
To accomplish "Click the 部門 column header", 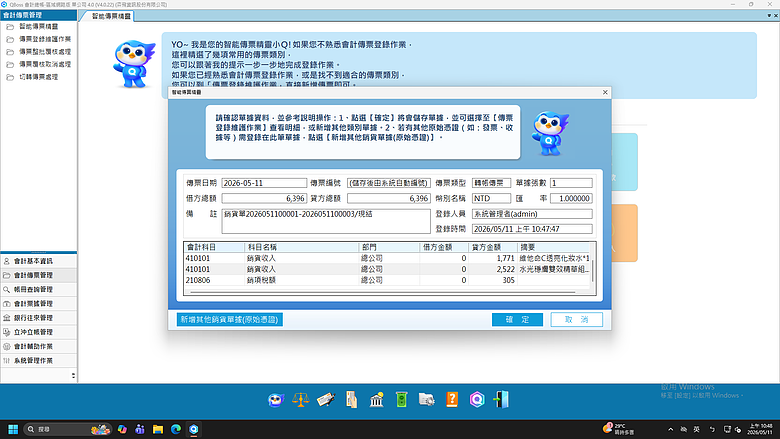I will [389, 247].
